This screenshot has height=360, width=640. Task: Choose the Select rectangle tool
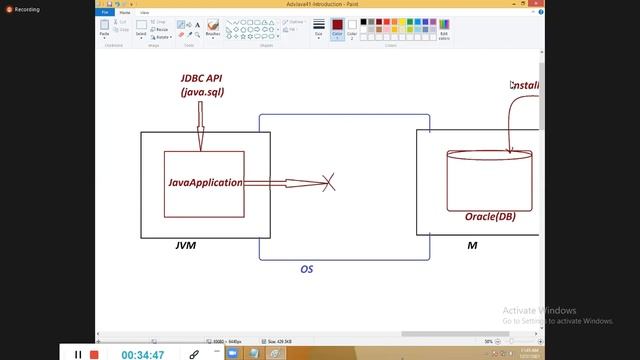(x=141, y=25)
